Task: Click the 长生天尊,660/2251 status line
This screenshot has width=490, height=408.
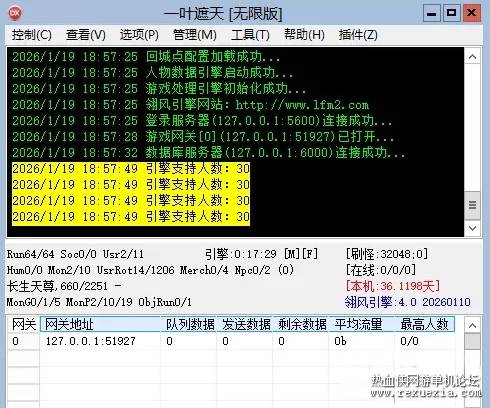Action: [64, 286]
